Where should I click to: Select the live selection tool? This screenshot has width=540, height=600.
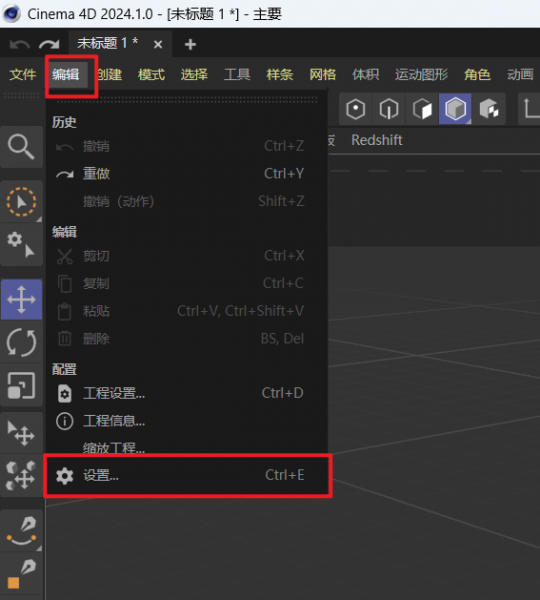click(x=21, y=202)
